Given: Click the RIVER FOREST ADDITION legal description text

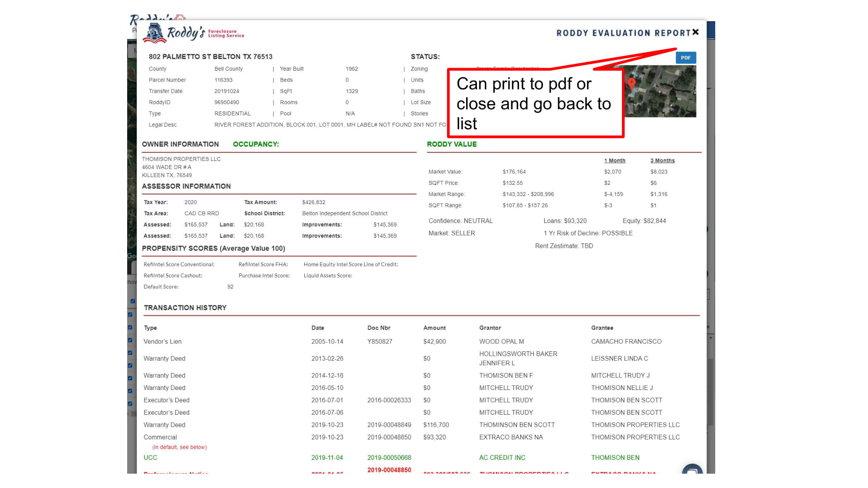Looking at the screenshot, I should 330,125.
